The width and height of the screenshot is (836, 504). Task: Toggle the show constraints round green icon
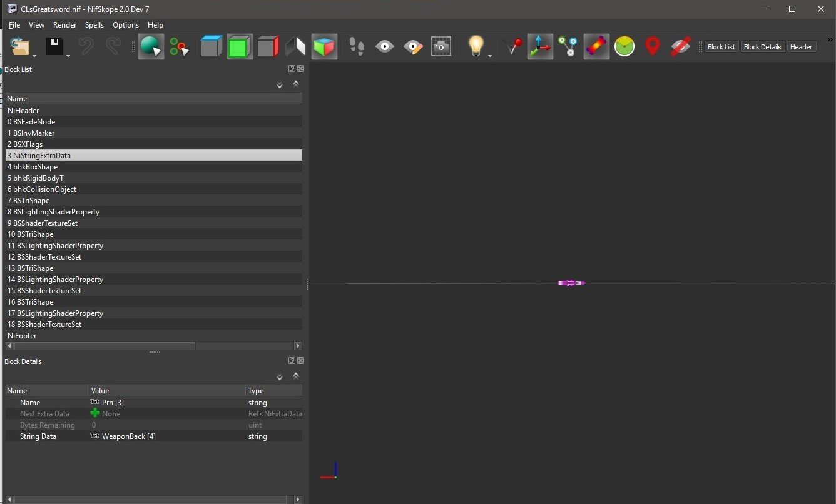tap(624, 47)
